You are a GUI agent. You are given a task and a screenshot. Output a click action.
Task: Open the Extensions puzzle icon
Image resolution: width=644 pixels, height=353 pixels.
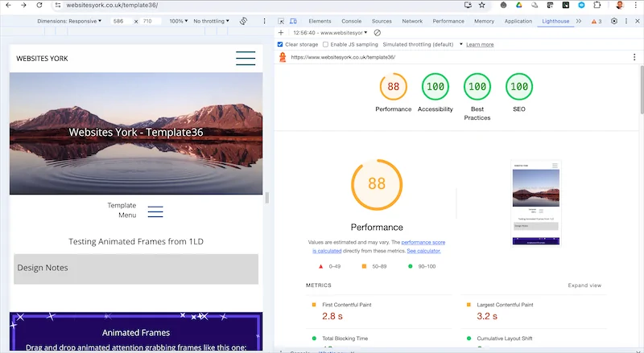(597, 5)
